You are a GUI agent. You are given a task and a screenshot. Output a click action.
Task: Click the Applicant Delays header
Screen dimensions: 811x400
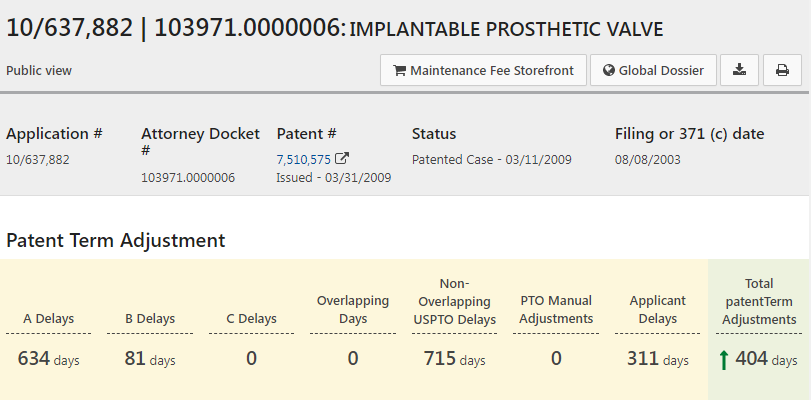pos(657,309)
